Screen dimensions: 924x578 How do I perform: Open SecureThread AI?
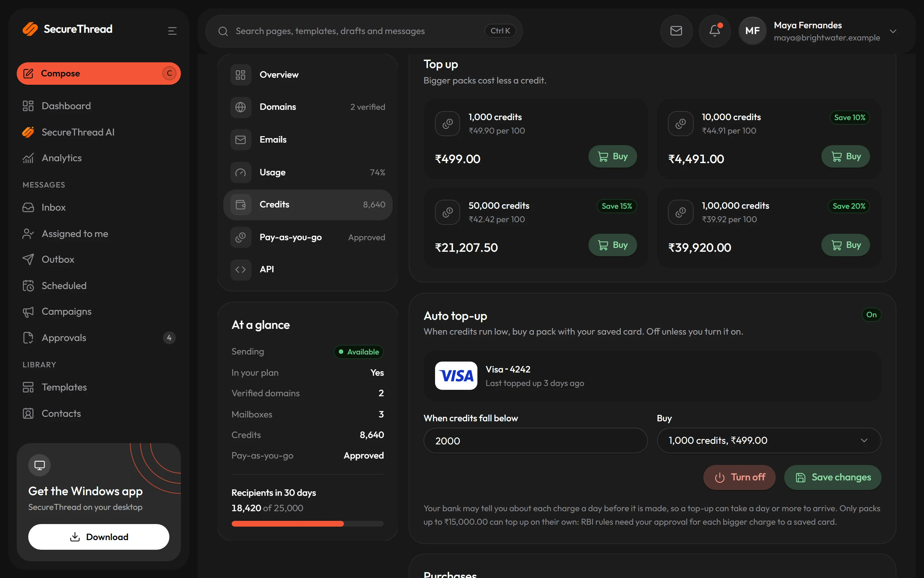[x=98, y=132]
